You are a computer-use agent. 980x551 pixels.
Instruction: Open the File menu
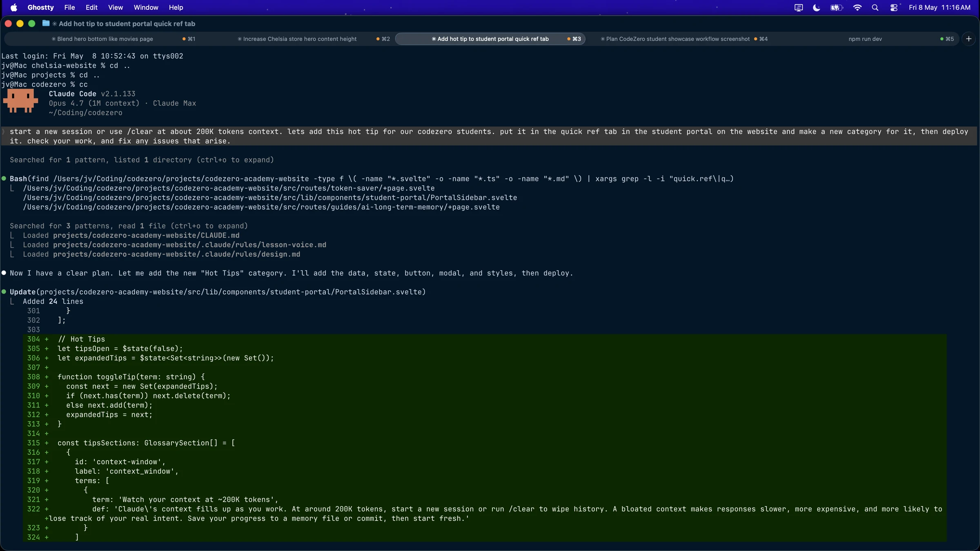(69, 7)
